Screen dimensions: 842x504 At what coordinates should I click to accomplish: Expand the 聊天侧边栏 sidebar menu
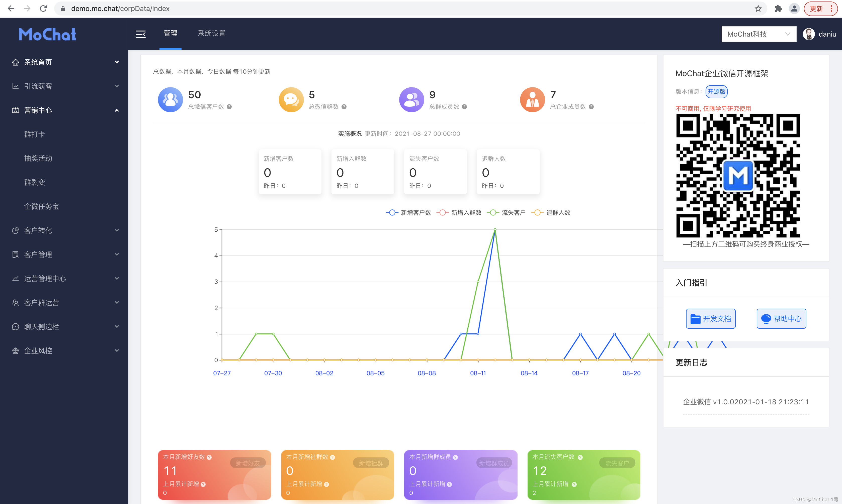tap(64, 327)
